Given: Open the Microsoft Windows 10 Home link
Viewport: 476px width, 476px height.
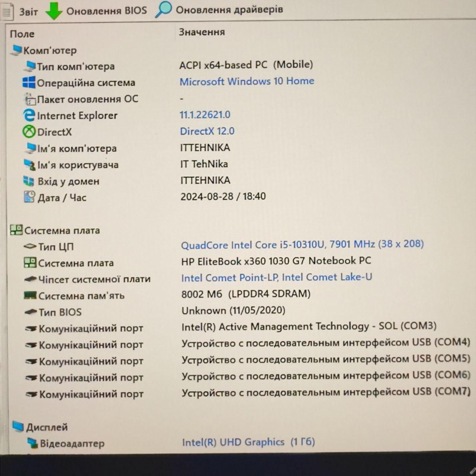Looking at the screenshot, I should point(247,81).
